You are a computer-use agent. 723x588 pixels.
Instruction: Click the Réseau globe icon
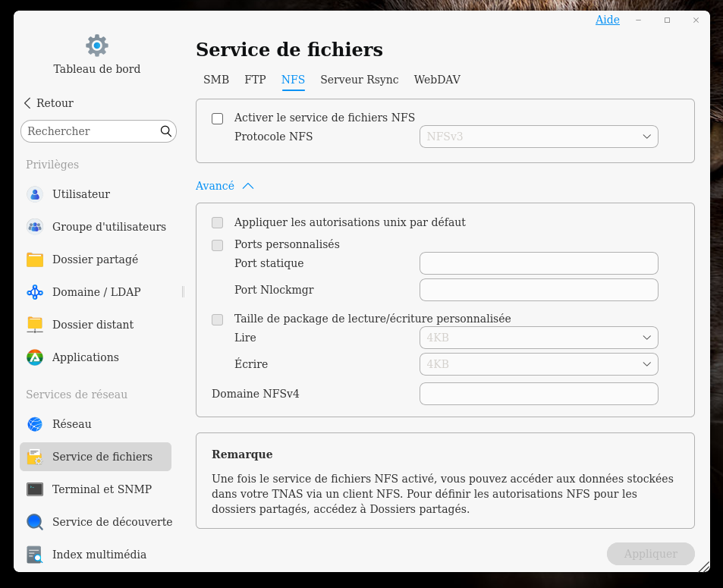point(35,424)
